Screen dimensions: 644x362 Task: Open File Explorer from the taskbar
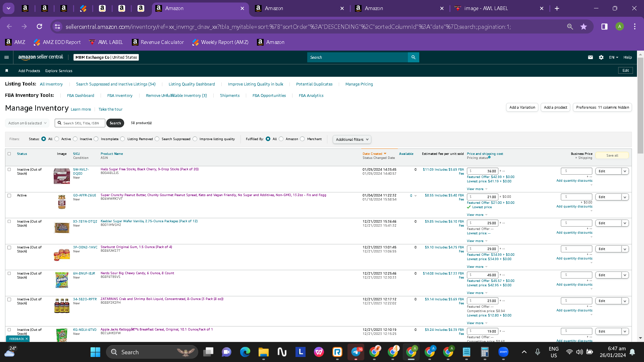click(264, 352)
